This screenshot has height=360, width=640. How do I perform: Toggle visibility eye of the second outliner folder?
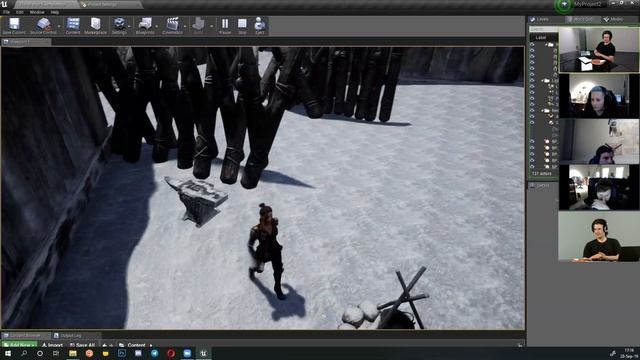pyautogui.click(x=532, y=80)
